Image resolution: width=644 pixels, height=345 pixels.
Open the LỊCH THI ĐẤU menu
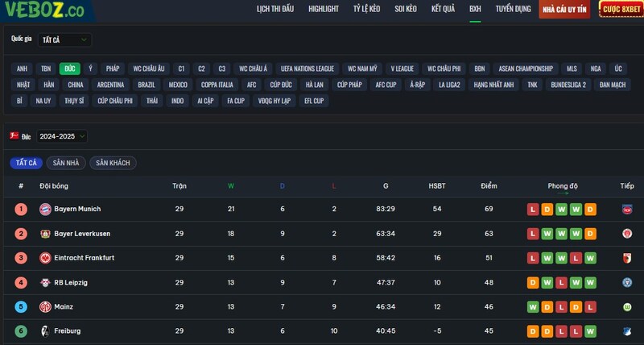pos(275,9)
